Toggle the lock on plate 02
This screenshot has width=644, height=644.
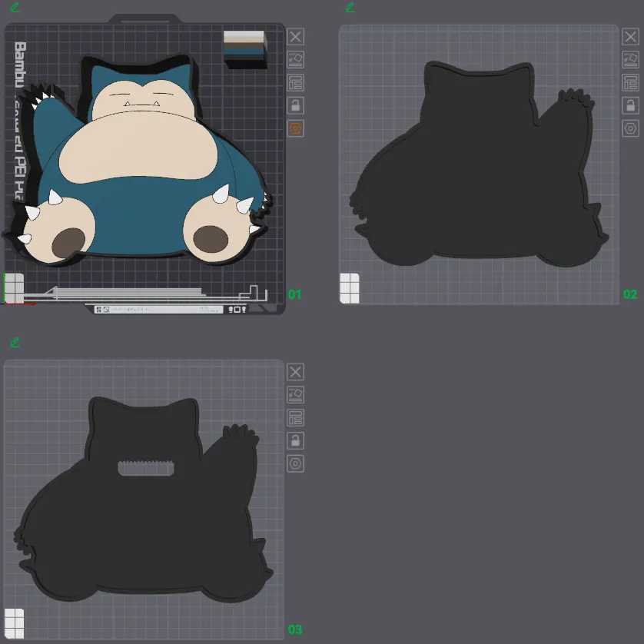point(630,106)
